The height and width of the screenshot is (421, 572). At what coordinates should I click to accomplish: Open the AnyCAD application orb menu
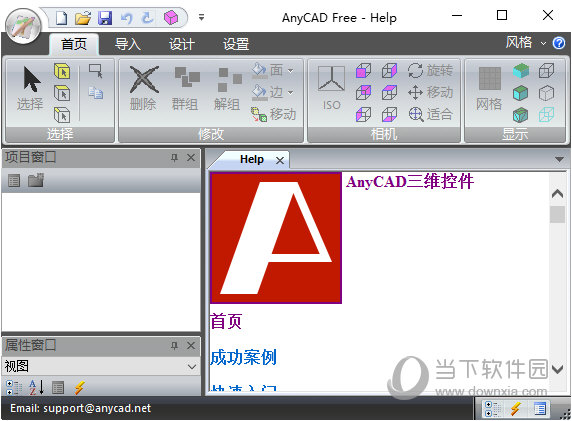point(23,26)
